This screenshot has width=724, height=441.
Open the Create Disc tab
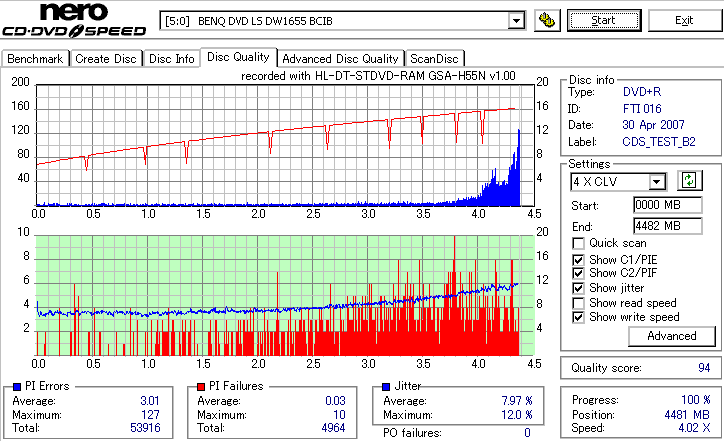point(106,59)
